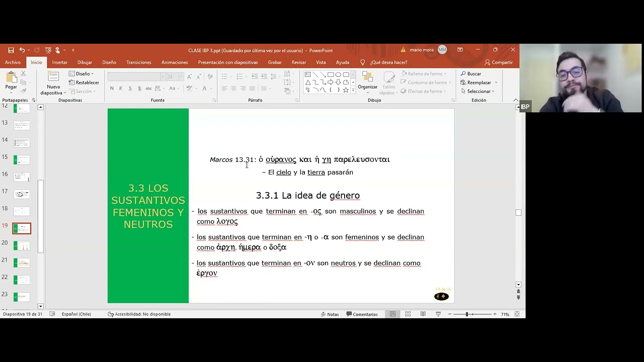The image size is (644, 362).
Task: Open the change case Aa dropdown
Action: point(174,88)
